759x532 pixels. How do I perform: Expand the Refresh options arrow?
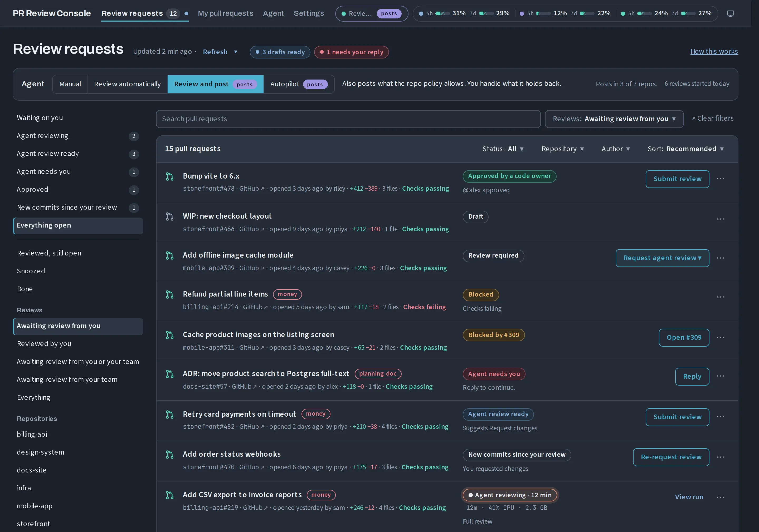pos(236,52)
